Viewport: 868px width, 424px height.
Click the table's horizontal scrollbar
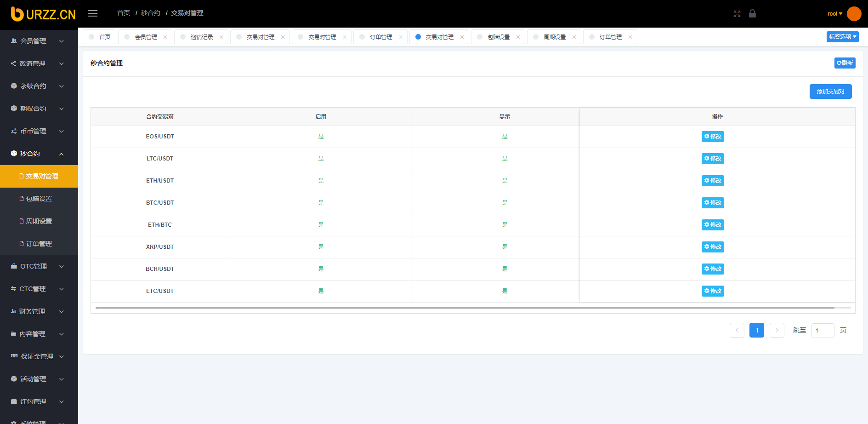click(x=464, y=308)
